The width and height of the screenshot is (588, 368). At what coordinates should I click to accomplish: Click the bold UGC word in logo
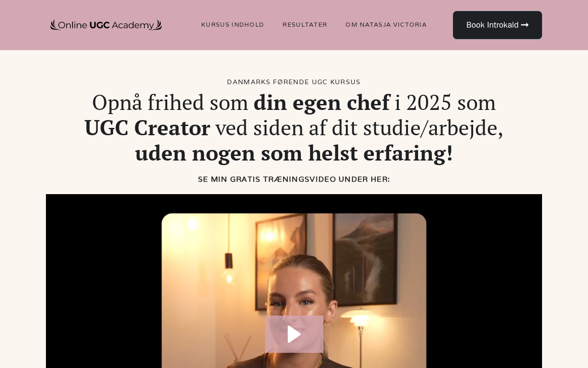click(99, 25)
